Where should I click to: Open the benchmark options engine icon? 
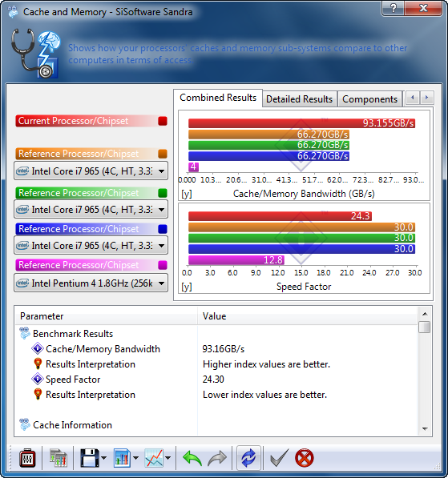[x=27, y=458]
